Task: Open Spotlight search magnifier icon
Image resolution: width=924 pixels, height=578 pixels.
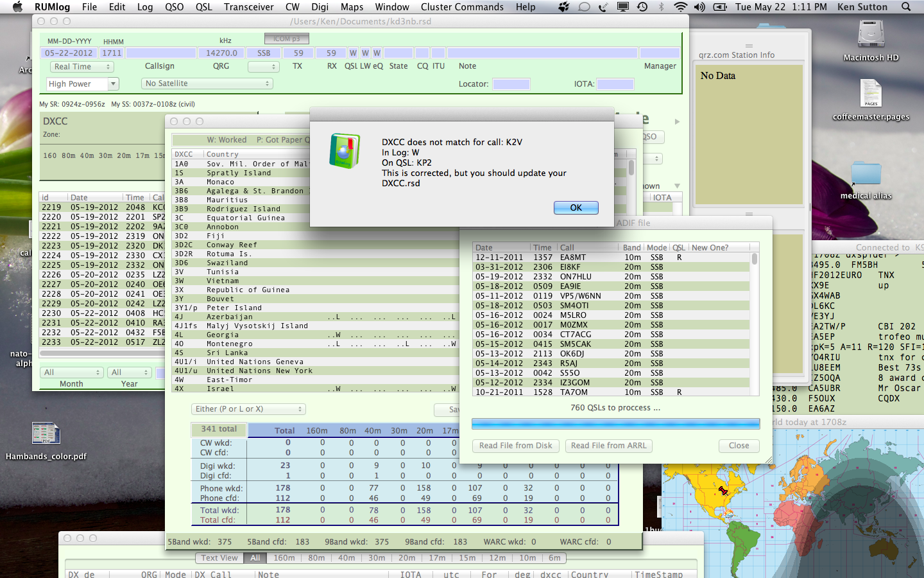Action: click(906, 6)
